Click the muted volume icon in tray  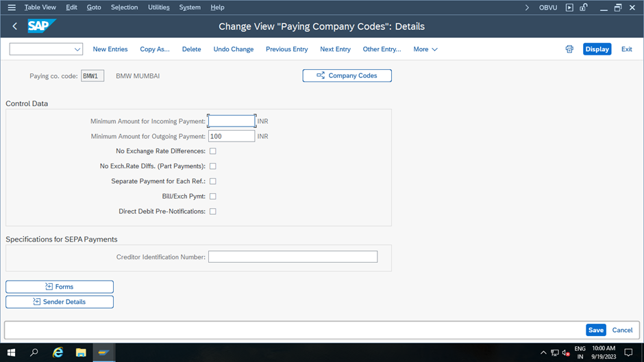click(566, 352)
